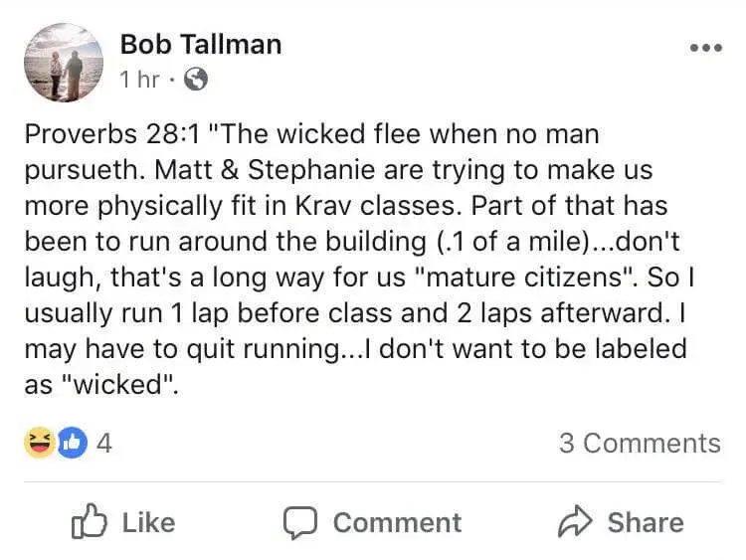
Task: Open Bob Tallman's profile name link
Action: 201,45
